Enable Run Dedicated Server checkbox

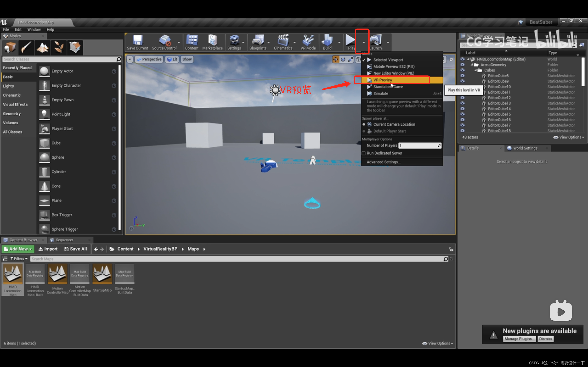364,153
